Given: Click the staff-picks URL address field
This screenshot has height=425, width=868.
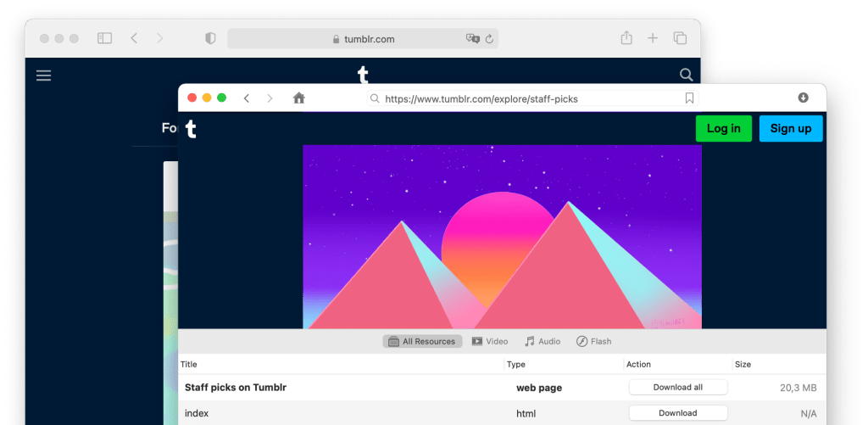Looking at the screenshot, I should (526, 98).
